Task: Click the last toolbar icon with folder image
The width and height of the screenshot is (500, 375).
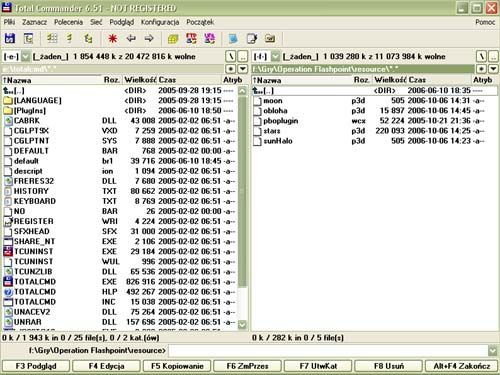Action: coord(270,38)
